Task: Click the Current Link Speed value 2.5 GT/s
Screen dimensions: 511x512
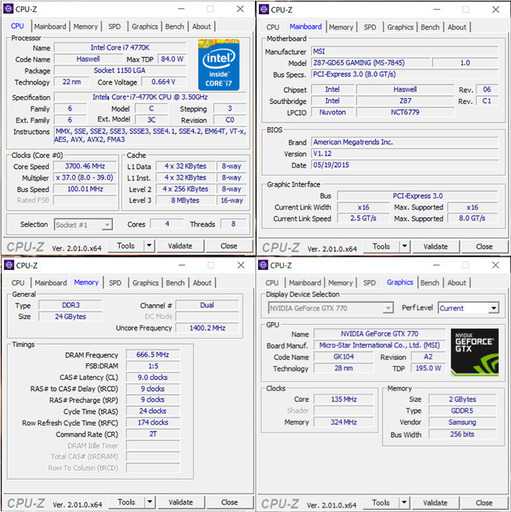Action: click(363, 218)
